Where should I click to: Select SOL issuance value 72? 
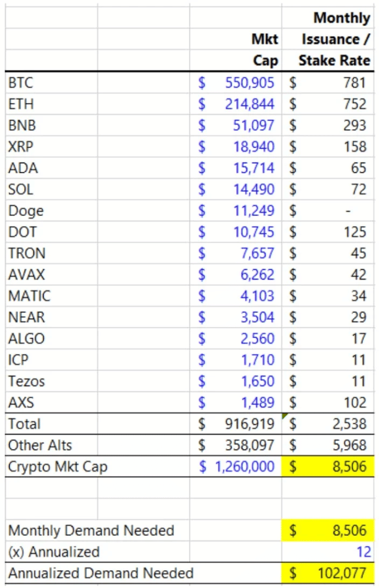[358, 189]
